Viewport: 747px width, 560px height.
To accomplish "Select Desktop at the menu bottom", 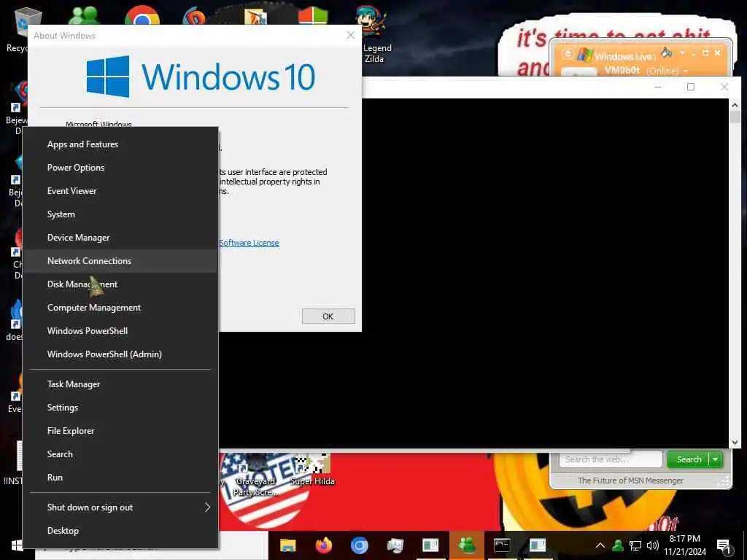I will pyautogui.click(x=120, y=531).
